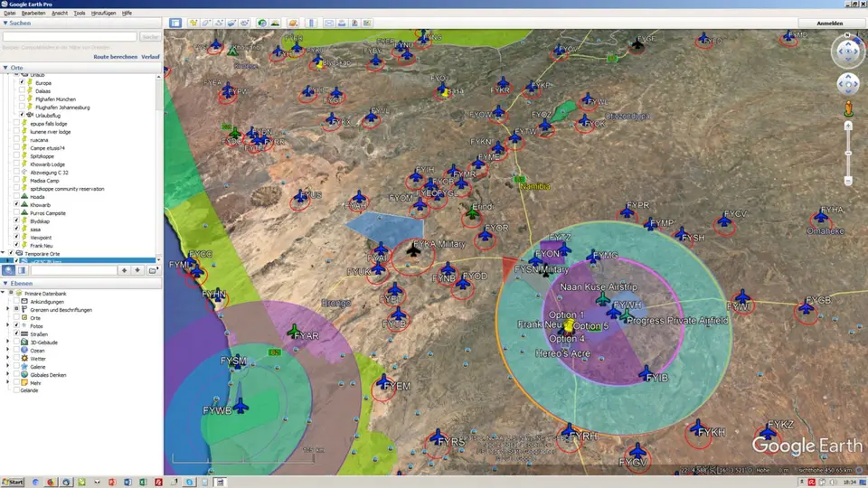Select the ruler measurement tool
The height and width of the screenshot is (488, 868).
311,23
